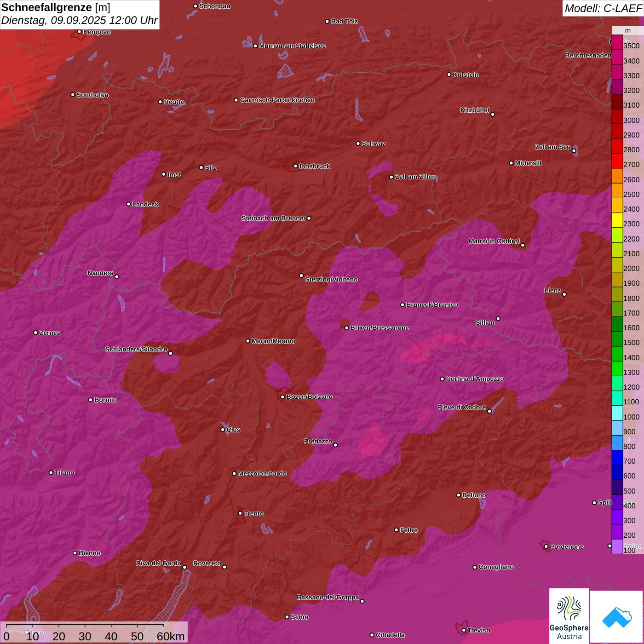Select the Kitzbühel label
This screenshot has width=644, height=644.
475,110
